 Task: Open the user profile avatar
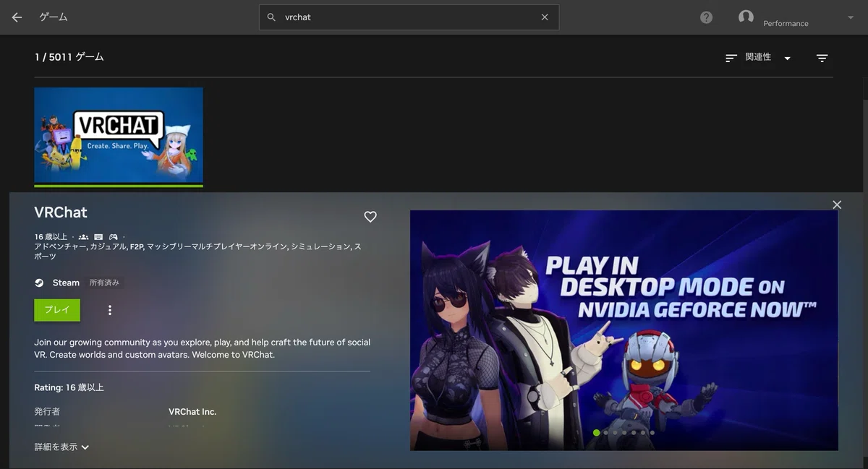pos(746,17)
